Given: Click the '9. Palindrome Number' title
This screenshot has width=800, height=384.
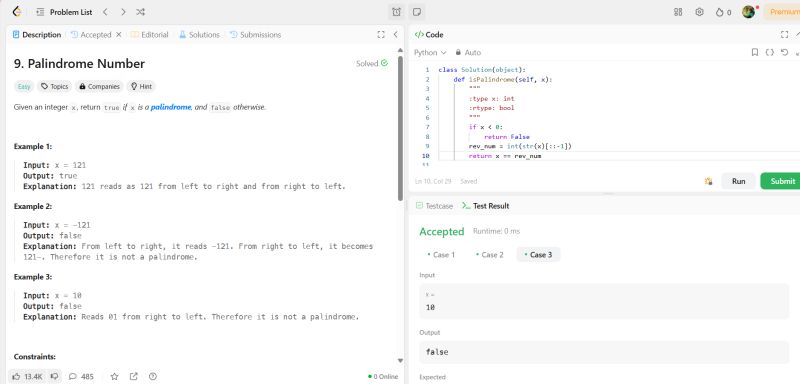Looking at the screenshot, I should tap(80, 64).
